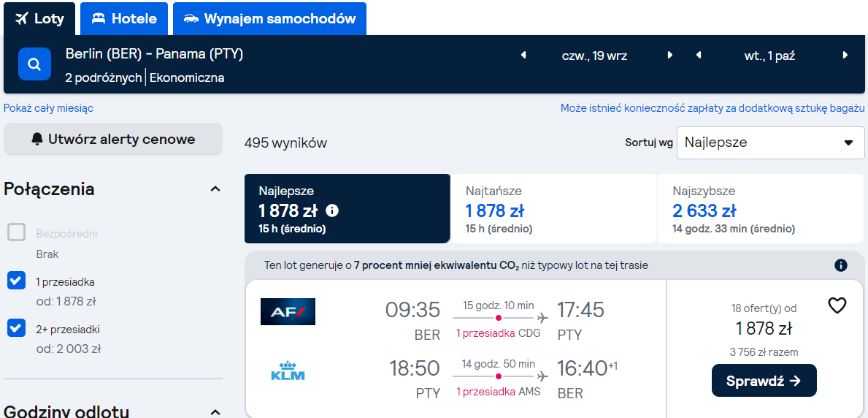Open the info icon beside the CO₂ notice

840,265
